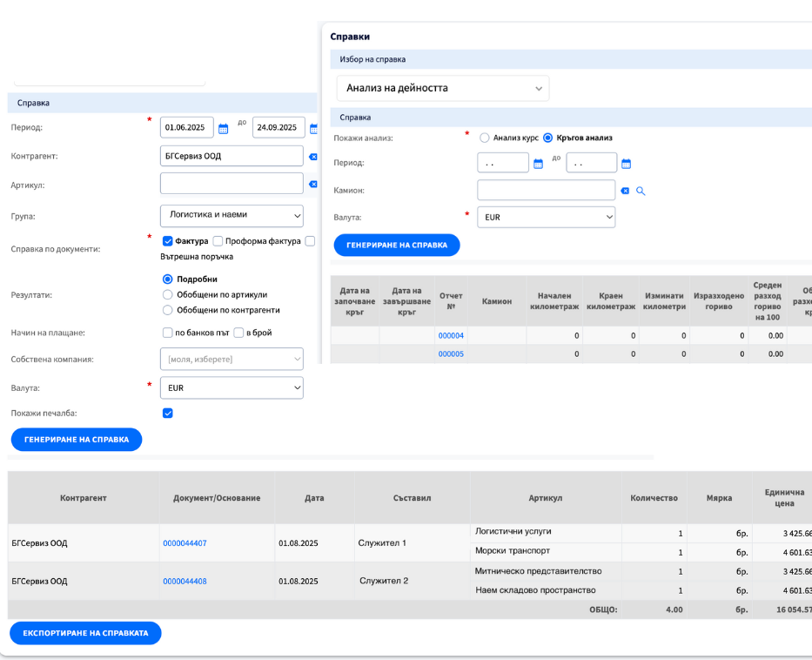Select Обобщени по артикули radio option

pos(168,294)
